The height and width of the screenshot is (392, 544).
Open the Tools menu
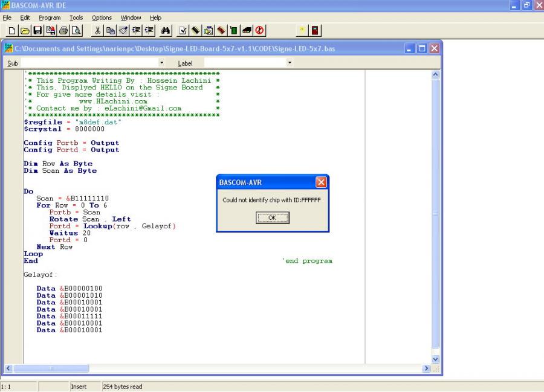point(76,18)
